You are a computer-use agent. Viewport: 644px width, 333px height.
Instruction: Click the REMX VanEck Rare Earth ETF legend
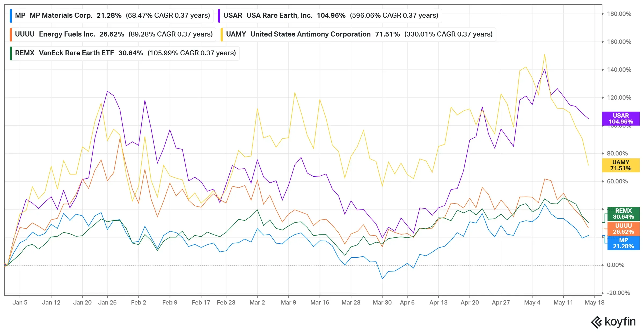[125, 53]
